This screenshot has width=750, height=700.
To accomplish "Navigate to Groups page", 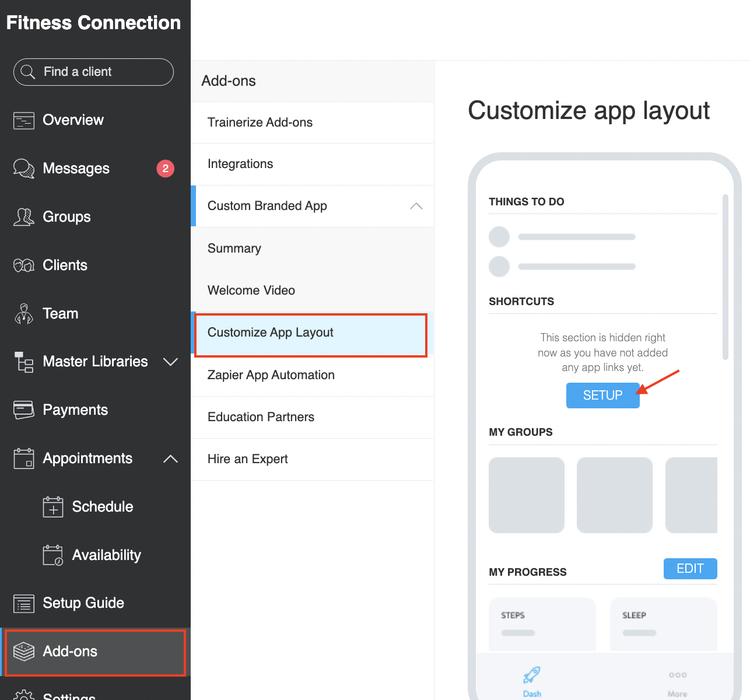I will click(67, 217).
